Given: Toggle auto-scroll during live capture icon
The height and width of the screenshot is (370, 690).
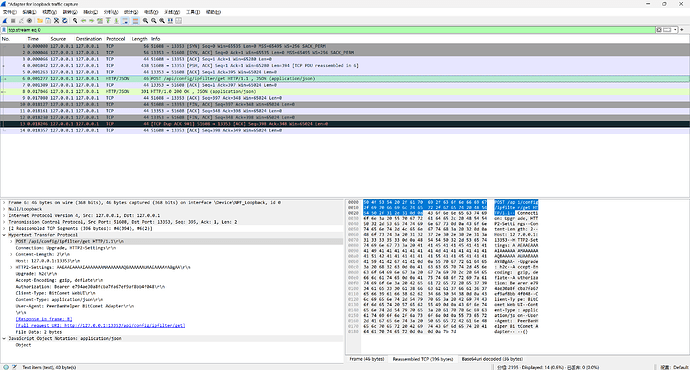Looking at the screenshot, I should [125, 21].
